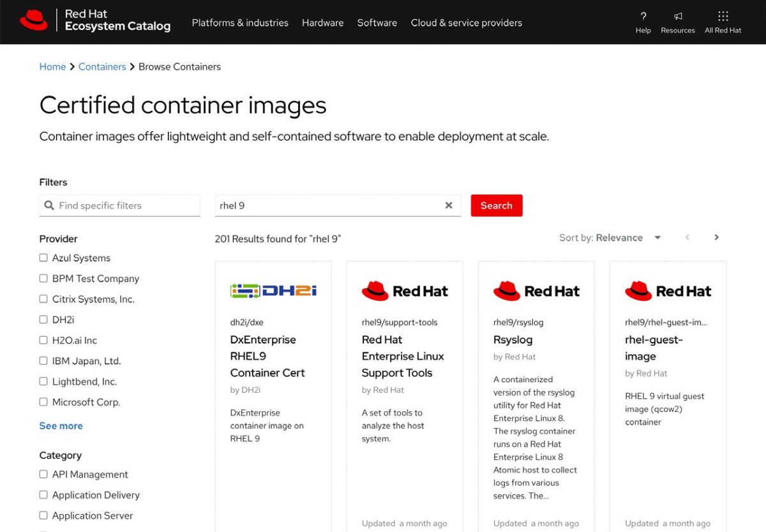Check the Application Delivery category
766x532 pixels.
click(x=43, y=494)
